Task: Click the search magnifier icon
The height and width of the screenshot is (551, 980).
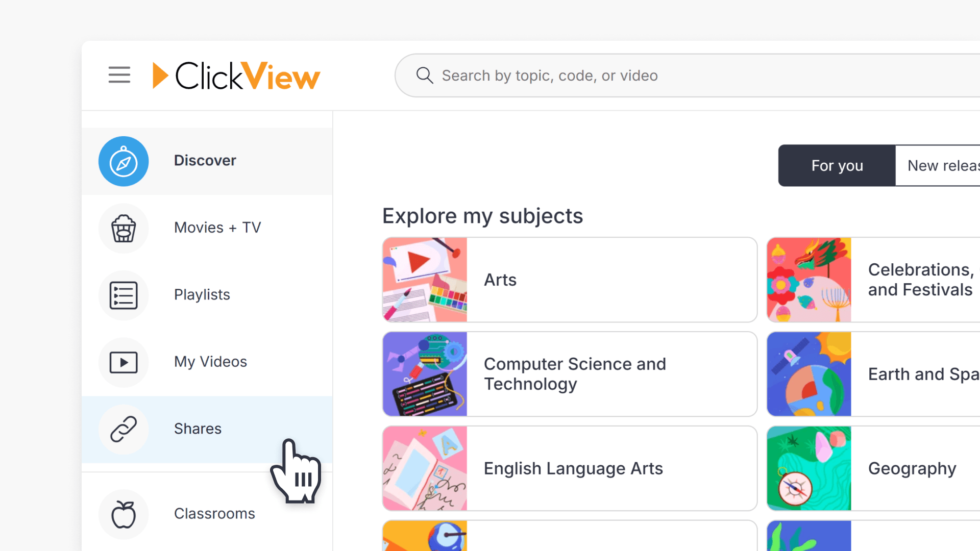Action: coord(424,75)
